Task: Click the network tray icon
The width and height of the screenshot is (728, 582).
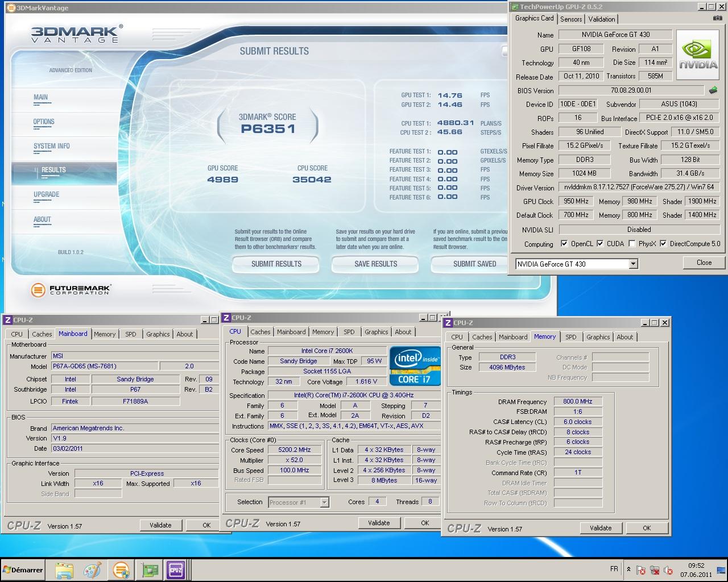Action: tap(655, 569)
